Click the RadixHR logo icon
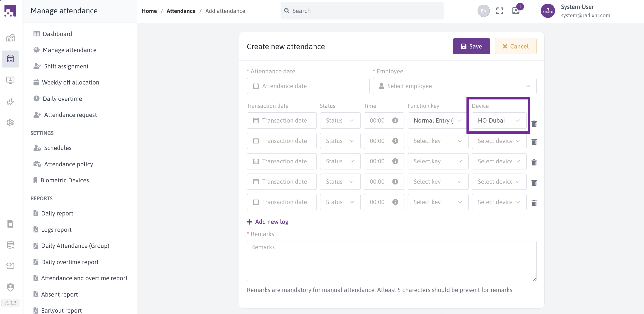 click(x=10, y=11)
